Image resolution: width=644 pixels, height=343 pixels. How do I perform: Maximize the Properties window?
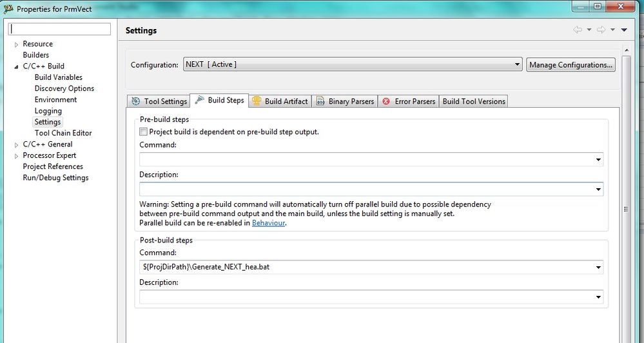point(598,6)
